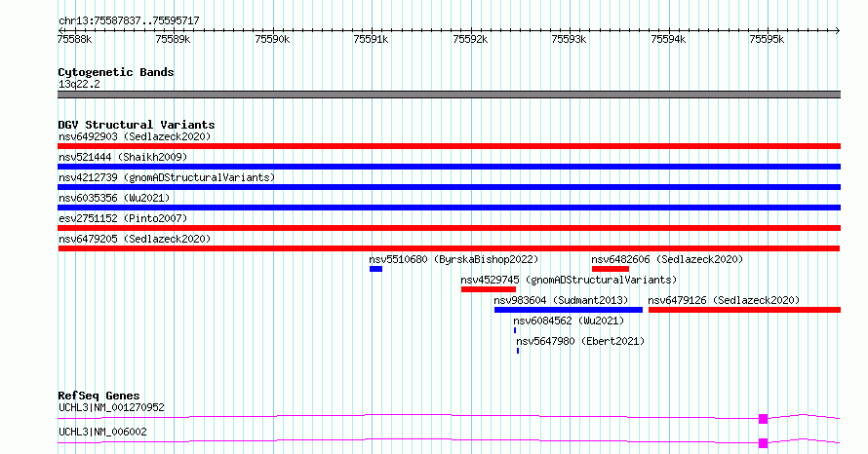This screenshot has height=454, width=868.
Task: Open nsv5510680 (ByrskaBishop2022) variant label
Action: (454, 259)
